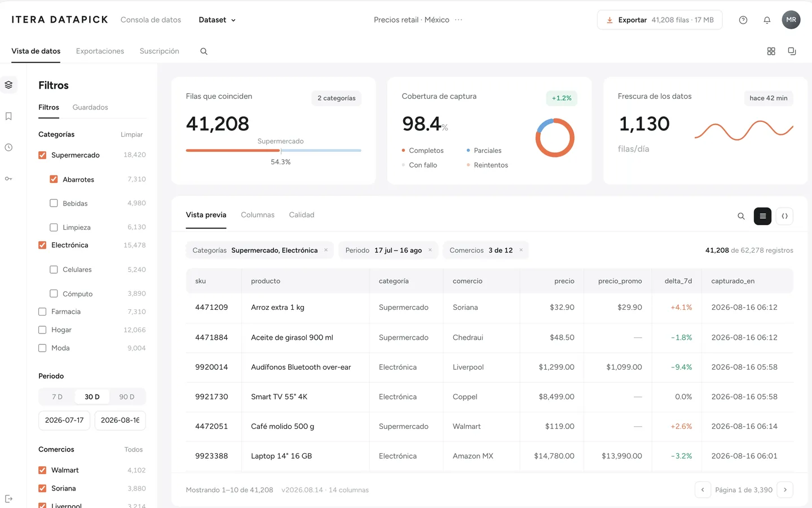Image resolution: width=812 pixels, height=508 pixels.
Task: Open the Guardados filters tab
Action: click(90, 107)
